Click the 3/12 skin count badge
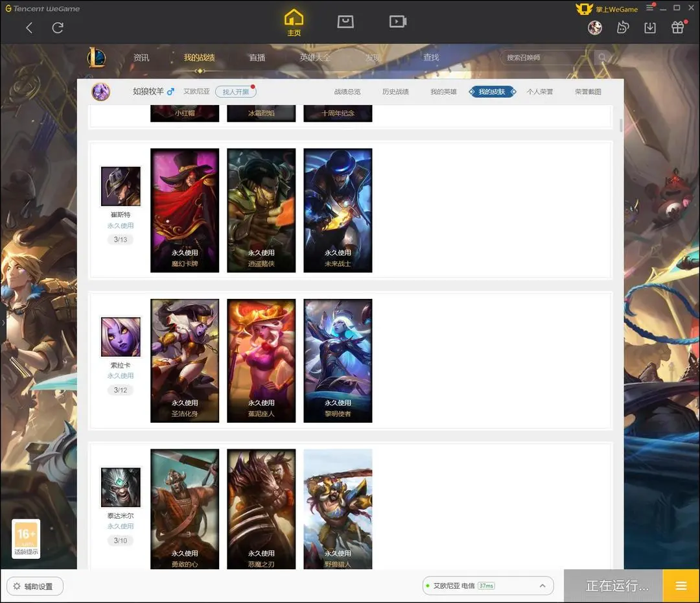Image resolution: width=700 pixels, height=603 pixels. (121, 390)
